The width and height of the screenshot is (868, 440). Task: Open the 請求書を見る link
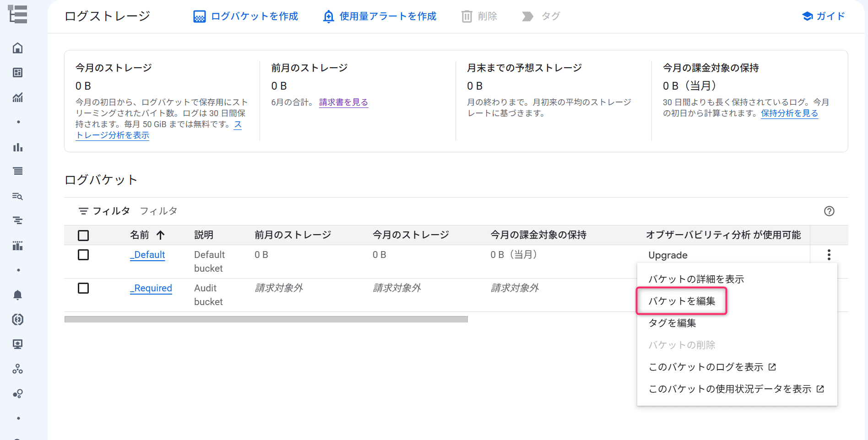pos(343,102)
